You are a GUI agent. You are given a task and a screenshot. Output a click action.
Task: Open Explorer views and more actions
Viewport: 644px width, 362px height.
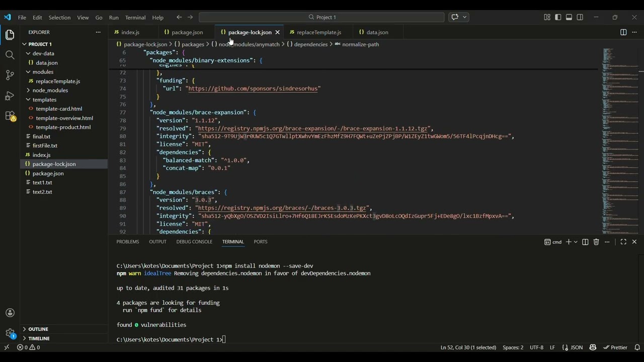[x=98, y=32]
